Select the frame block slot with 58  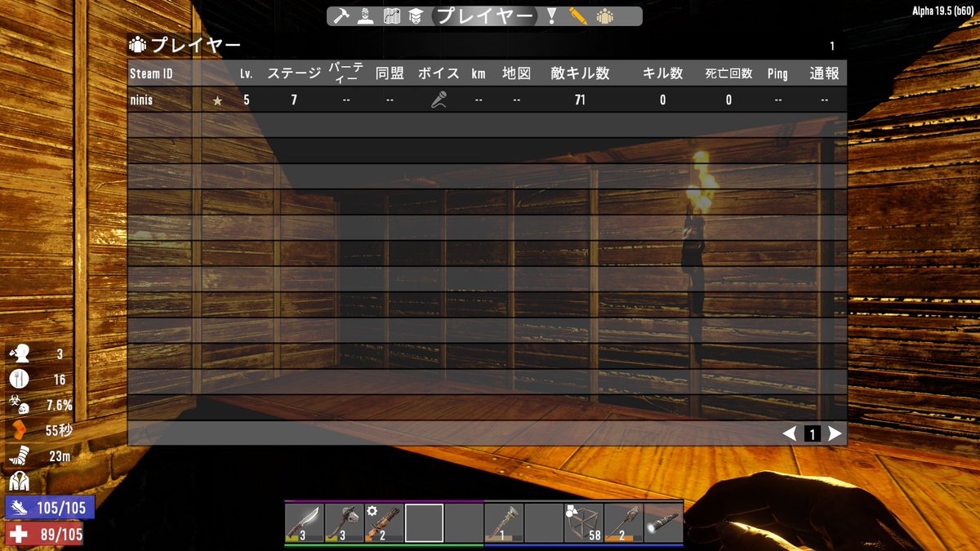coord(583,523)
